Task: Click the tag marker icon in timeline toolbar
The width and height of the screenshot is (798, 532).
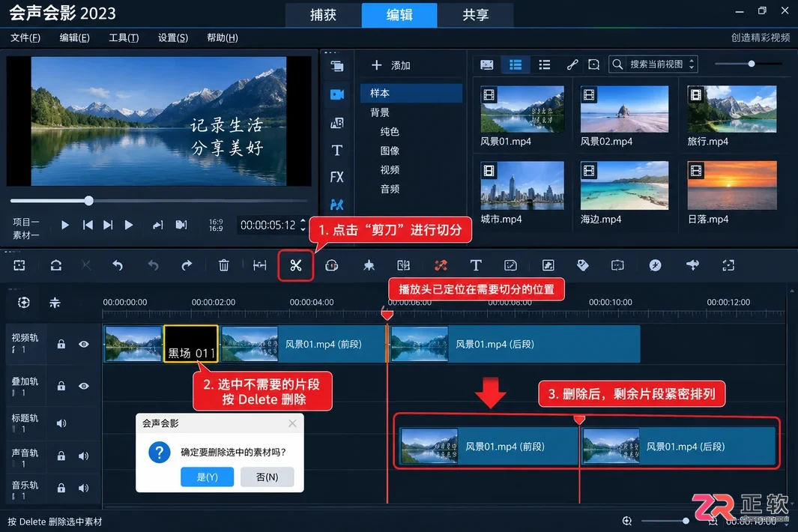Action: click(583, 265)
